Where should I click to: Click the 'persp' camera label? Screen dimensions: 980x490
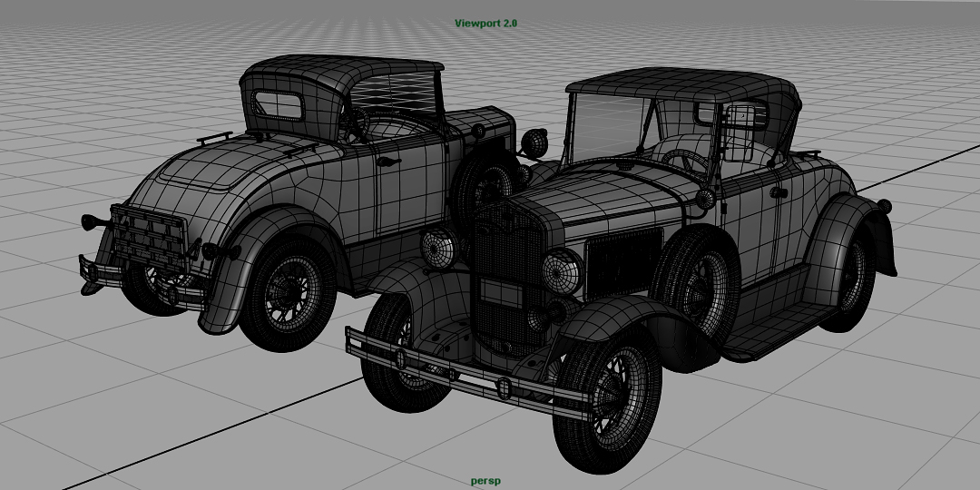[485, 481]
